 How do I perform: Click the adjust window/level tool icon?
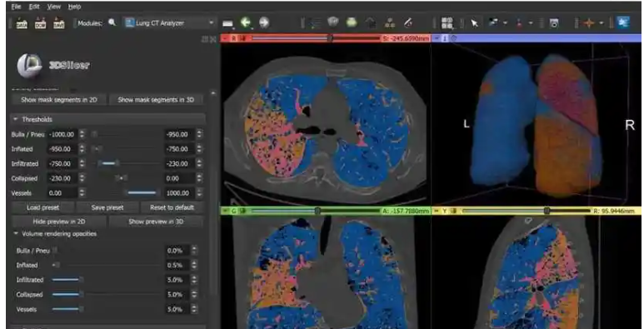(493, 23)
